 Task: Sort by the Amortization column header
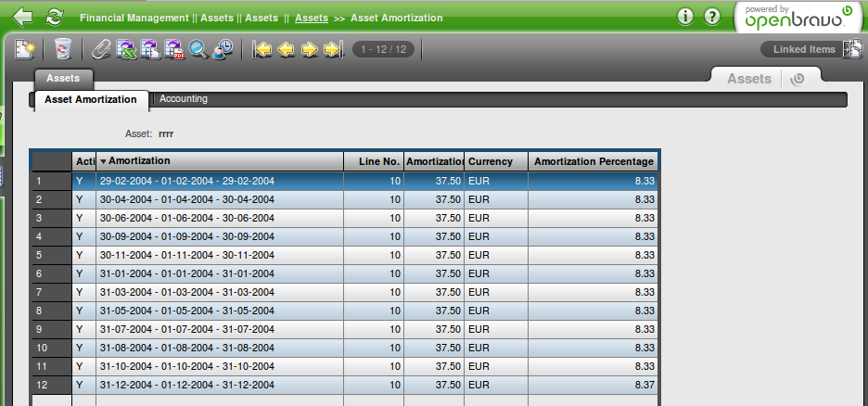(x=220, y=161)
